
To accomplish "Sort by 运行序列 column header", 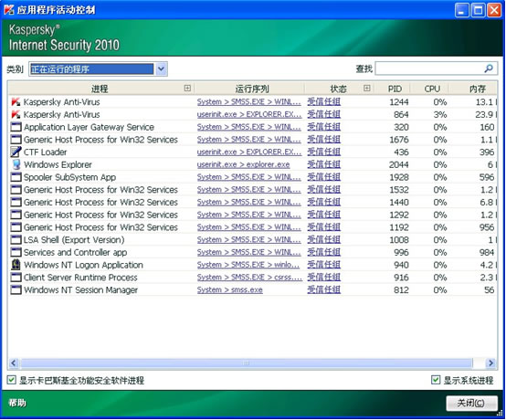I will tap(252, 89).
